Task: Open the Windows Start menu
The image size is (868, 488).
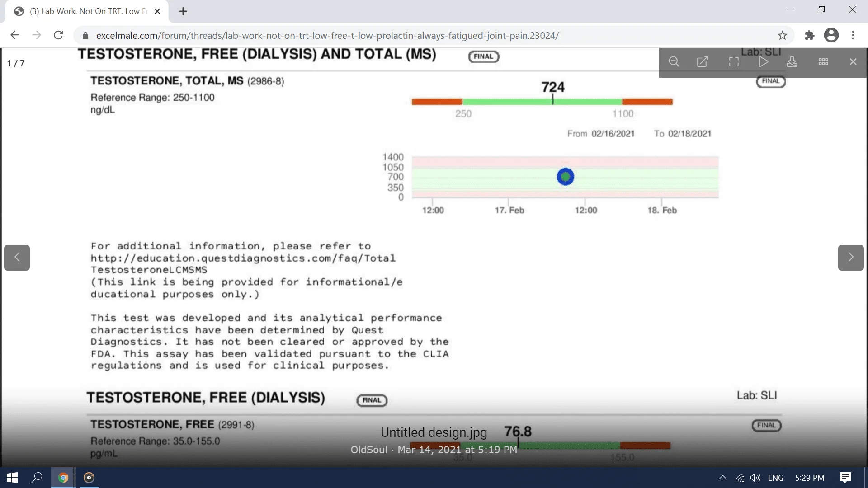Action: point(12,478)
